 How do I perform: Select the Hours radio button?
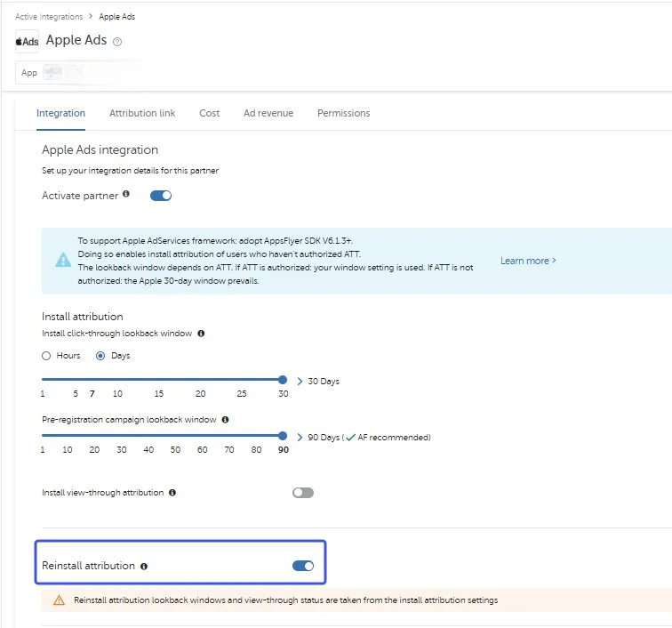click(46, 356)
